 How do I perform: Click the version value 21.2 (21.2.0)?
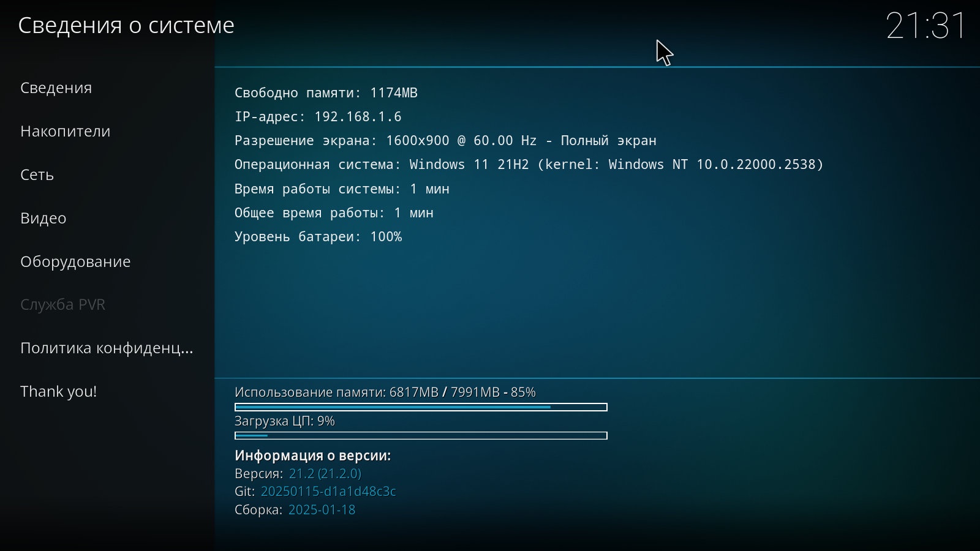point(325,474)
